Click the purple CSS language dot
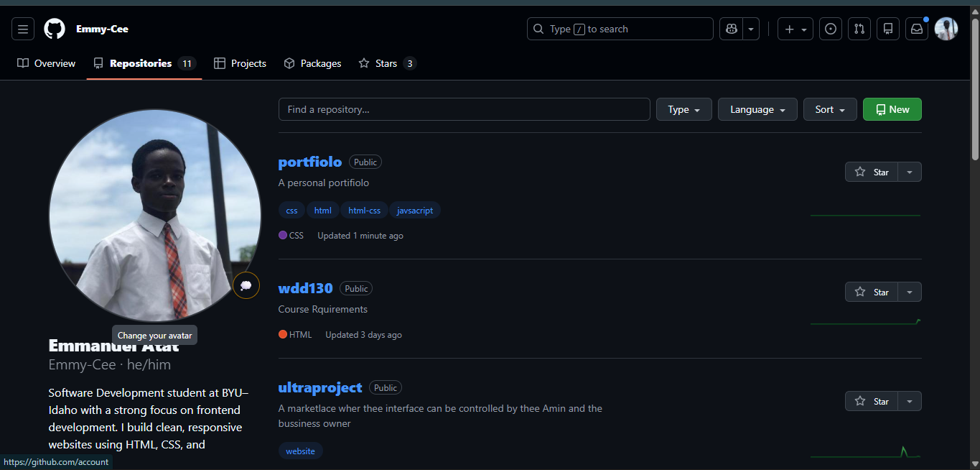980x470 pixels. [283, 235]
